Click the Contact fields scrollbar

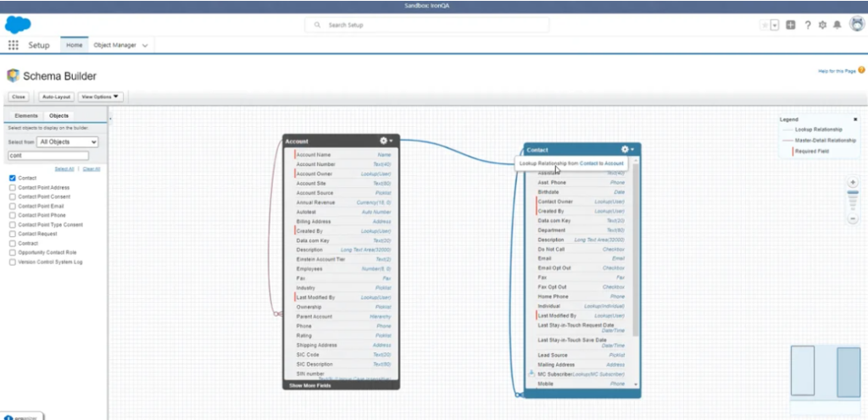[636, 251]
